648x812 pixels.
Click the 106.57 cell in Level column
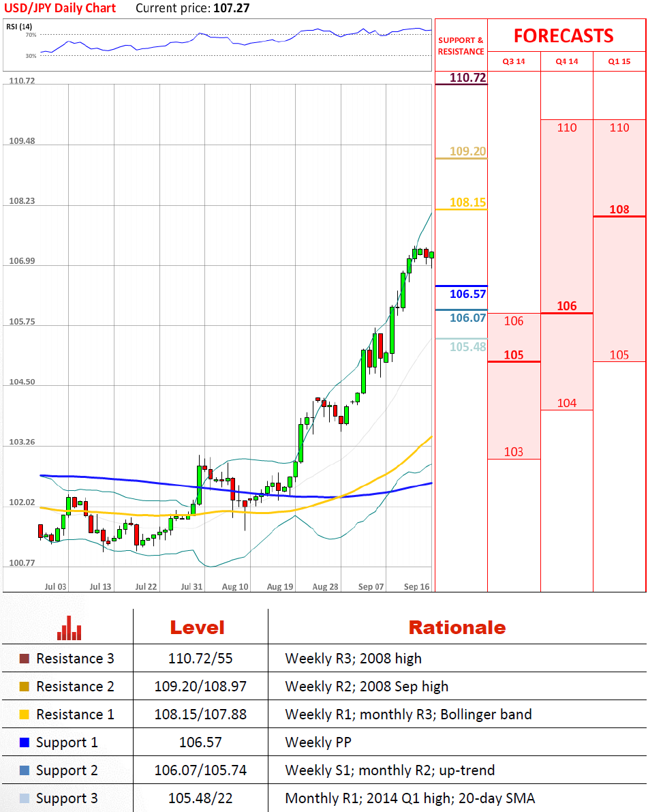pos(200,742)
